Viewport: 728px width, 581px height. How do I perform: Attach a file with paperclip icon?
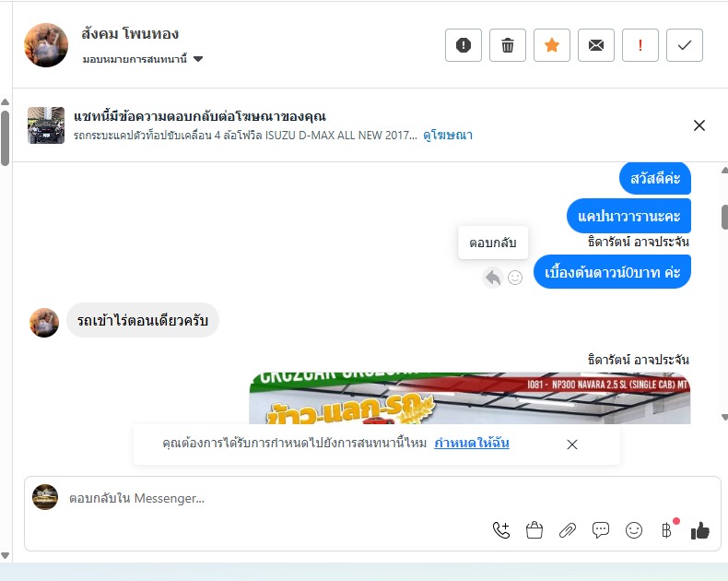point(568,530)
